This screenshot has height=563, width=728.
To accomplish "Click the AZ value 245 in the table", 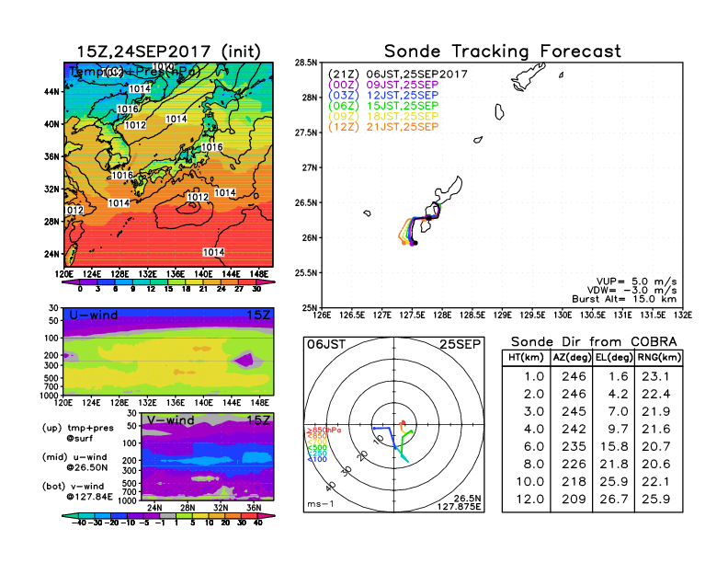I will (x=574, y=411).
